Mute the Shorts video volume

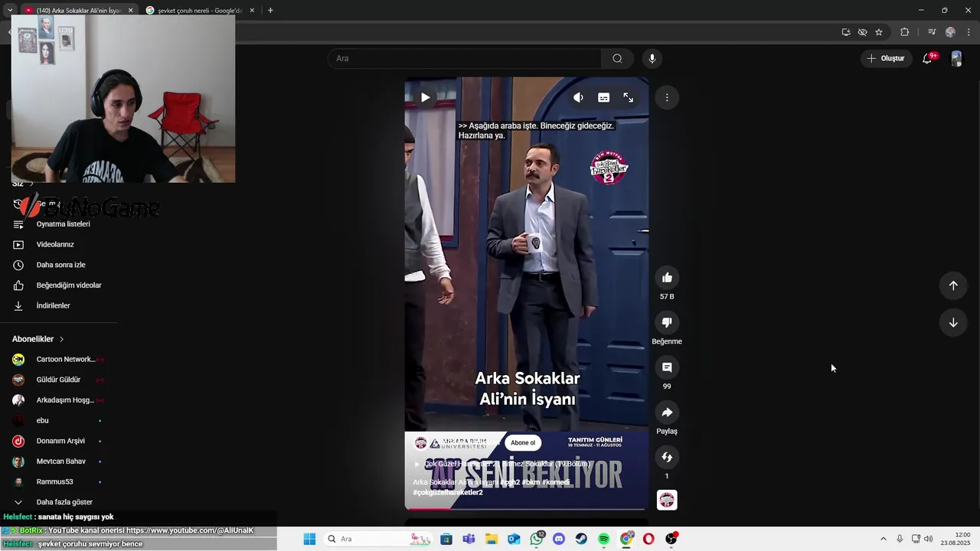click(578, 97)
